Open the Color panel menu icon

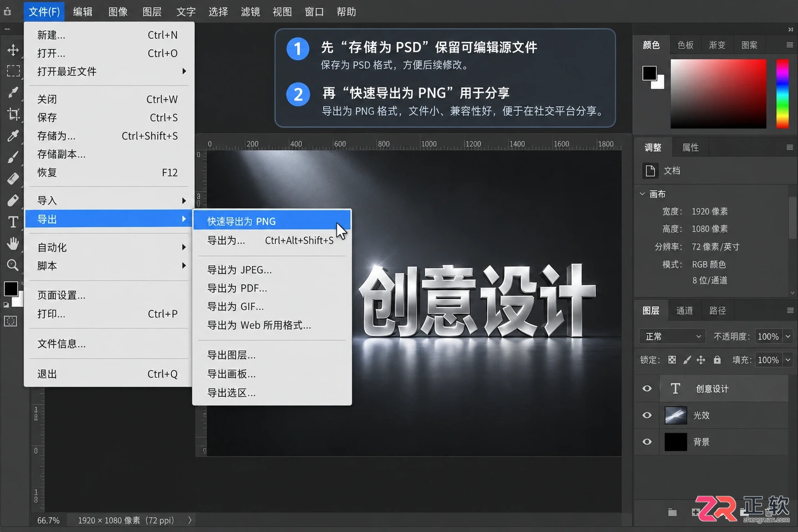tap(790, 45)
